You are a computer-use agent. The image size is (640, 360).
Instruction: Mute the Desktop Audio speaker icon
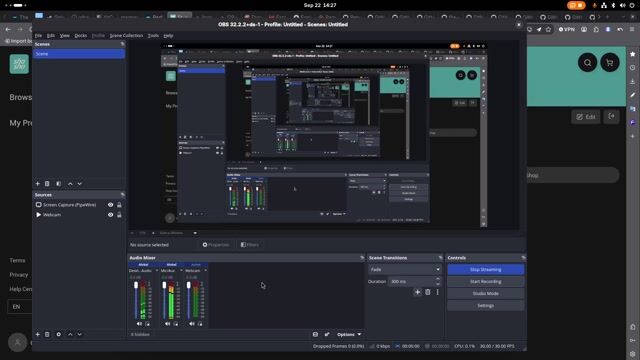point(139,324)
